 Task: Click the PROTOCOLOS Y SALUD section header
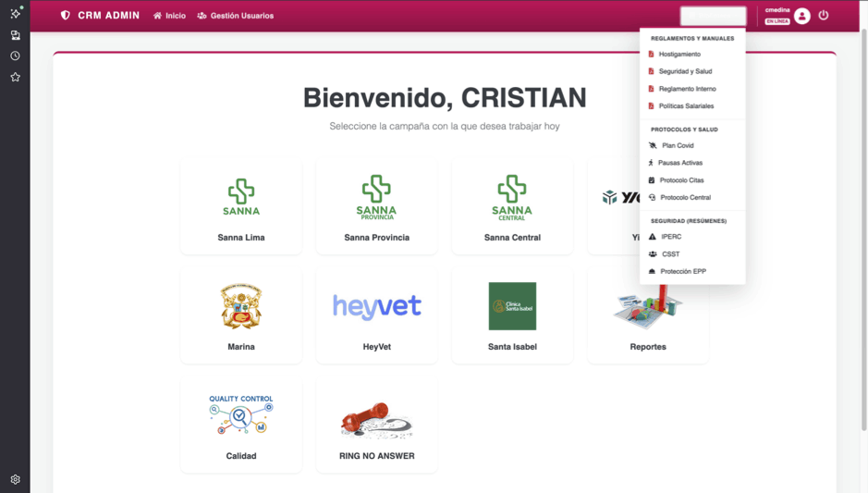click(684, 129)
